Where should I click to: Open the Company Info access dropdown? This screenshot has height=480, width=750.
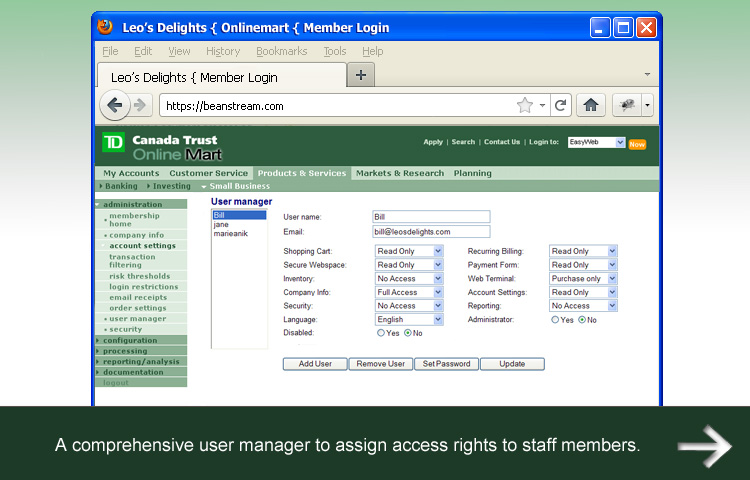[x=409, y=292]
